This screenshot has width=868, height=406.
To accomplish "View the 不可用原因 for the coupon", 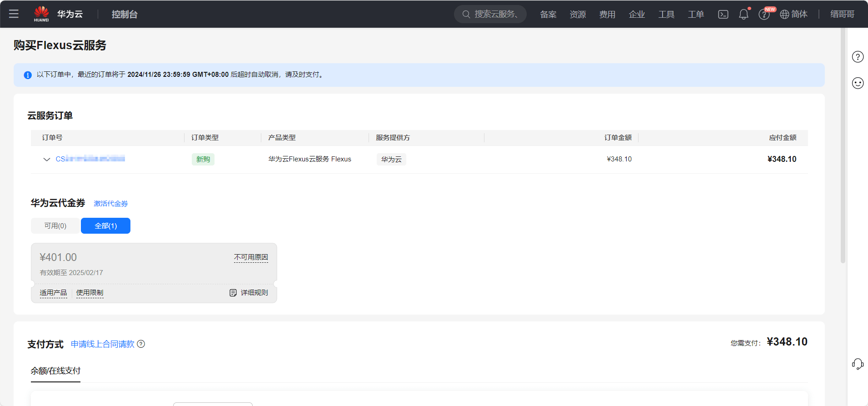I will pos(251,257).
